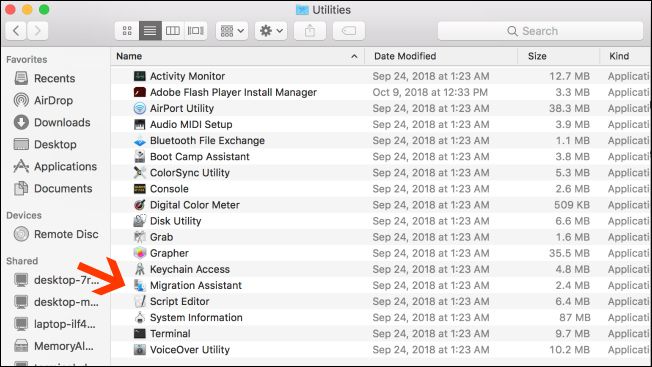Switch to Cover Flow view
The image size is (652, 367).
(195, 31)
